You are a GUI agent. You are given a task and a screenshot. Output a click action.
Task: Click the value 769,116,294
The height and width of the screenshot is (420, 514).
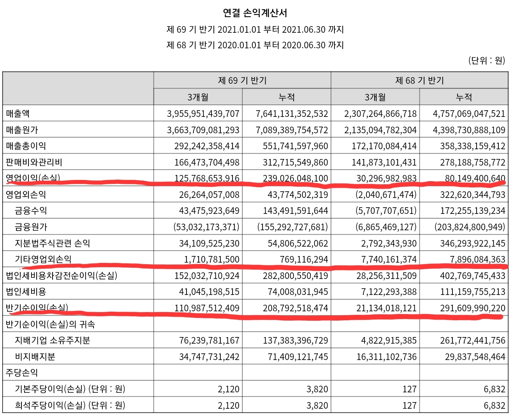click(x=304, y=259)
